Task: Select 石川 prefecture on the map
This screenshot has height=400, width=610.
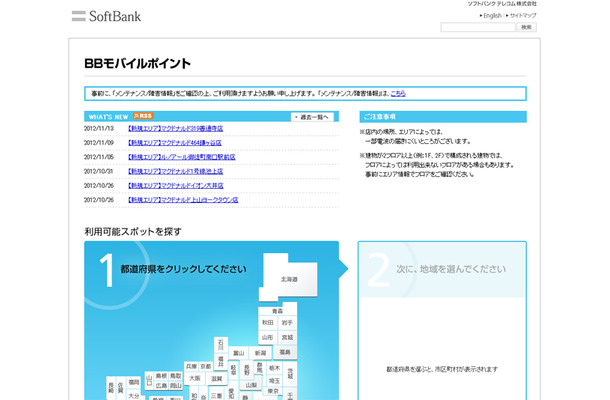Action: point(221,345)
